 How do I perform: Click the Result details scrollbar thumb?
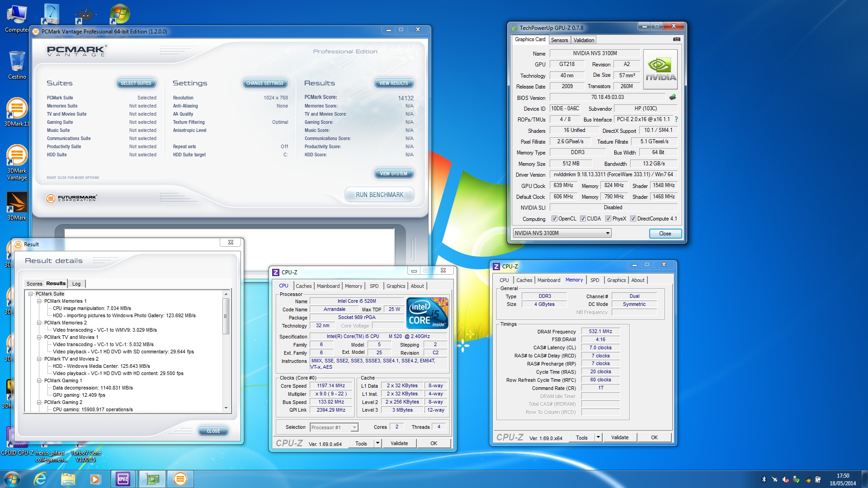coord(226,316)
